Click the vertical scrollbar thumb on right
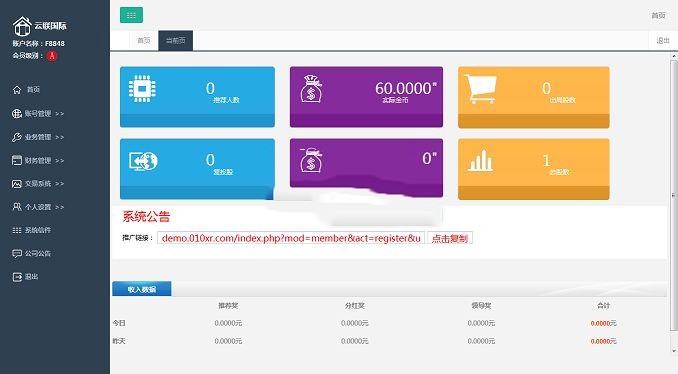Screen dimensions: 678x374 pos(674,195)
